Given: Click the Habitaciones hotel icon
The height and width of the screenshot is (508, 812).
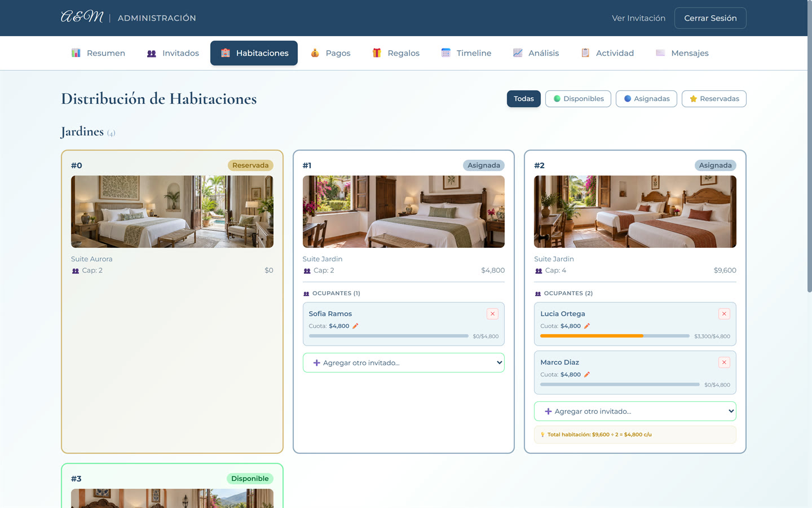Looking at the screenshot, I should point(226,53).
